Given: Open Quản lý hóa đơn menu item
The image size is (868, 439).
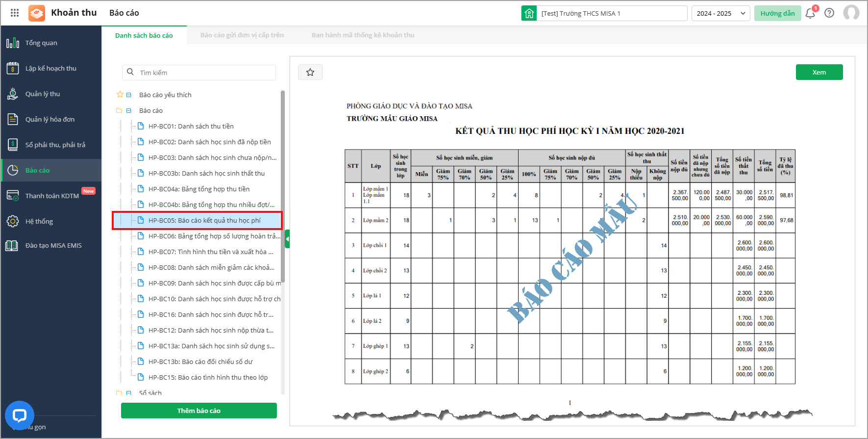Looking at the screenshot, I should click(x=51, y=119).
